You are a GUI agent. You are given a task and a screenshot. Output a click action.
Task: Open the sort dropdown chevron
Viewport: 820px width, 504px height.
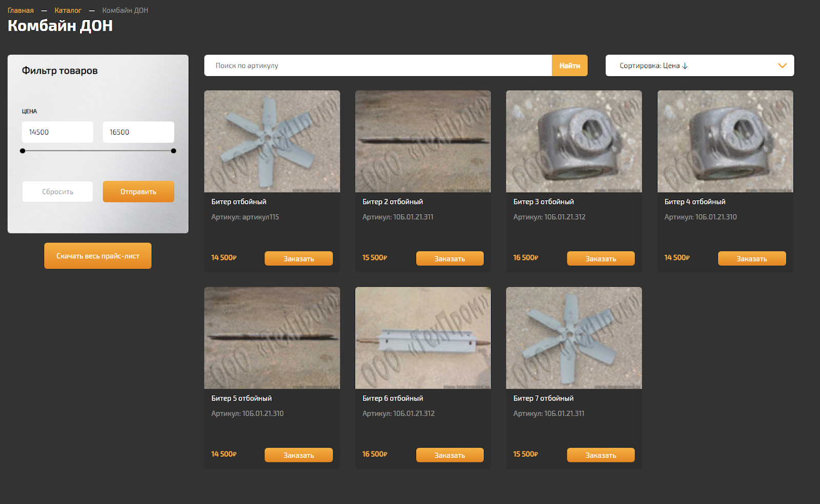(x=782, y=66)
